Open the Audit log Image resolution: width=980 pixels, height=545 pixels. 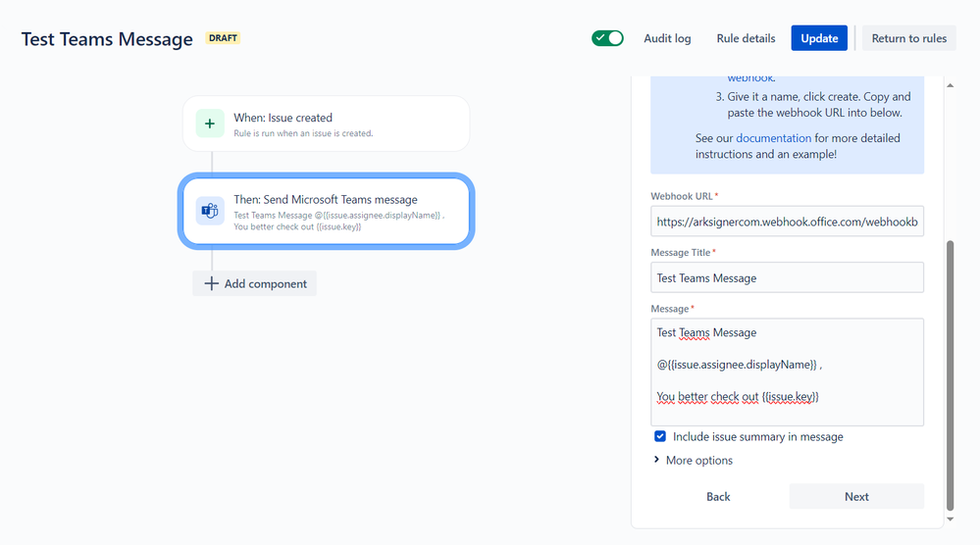(667, 38)
